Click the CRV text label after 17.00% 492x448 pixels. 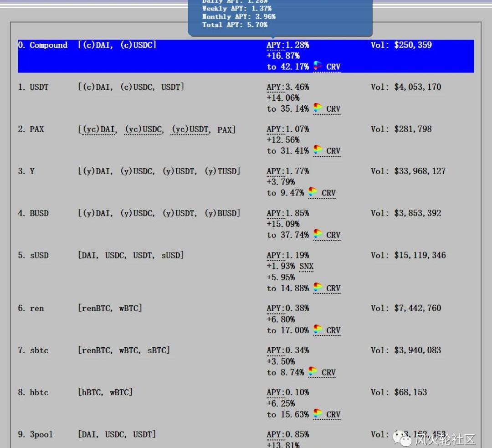click(333, 330)
